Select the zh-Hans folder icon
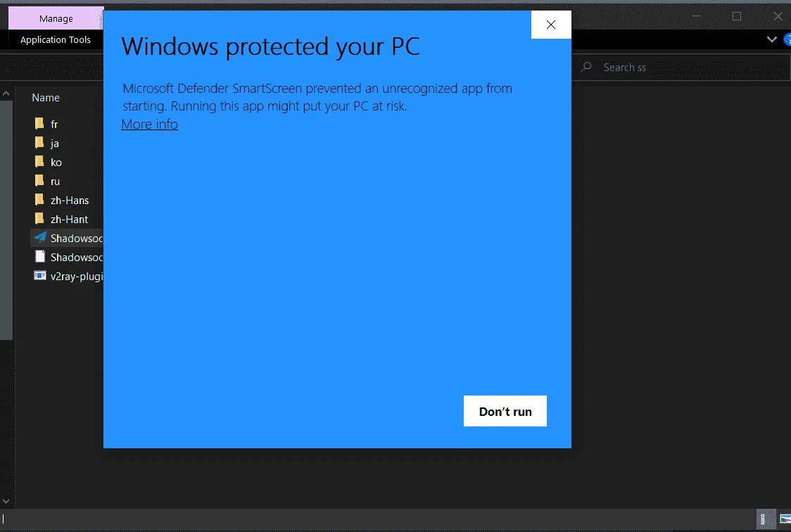The image size is (791, 532). [x=39, y=200]
